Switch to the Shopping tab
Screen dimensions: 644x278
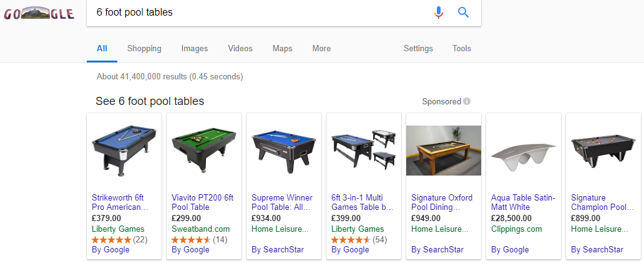[144, 49]
